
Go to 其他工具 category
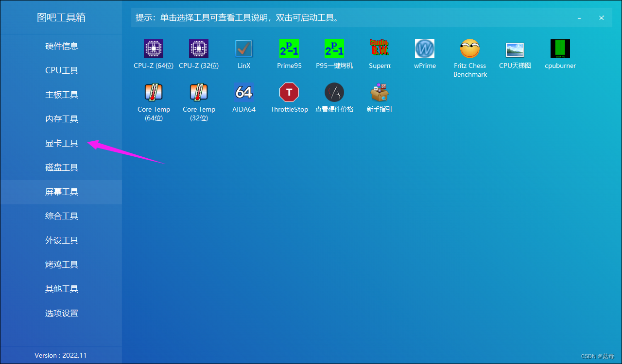point(61,289)
